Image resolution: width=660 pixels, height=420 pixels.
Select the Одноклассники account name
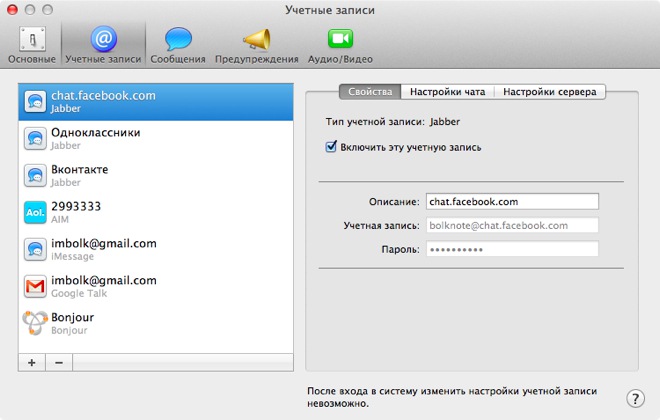96,133
